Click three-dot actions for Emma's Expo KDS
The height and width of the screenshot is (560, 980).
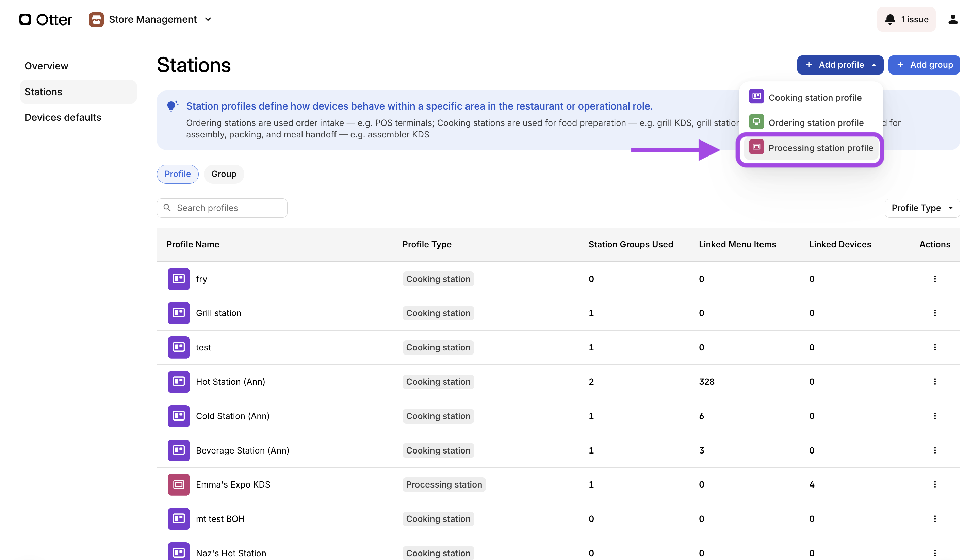935,484
